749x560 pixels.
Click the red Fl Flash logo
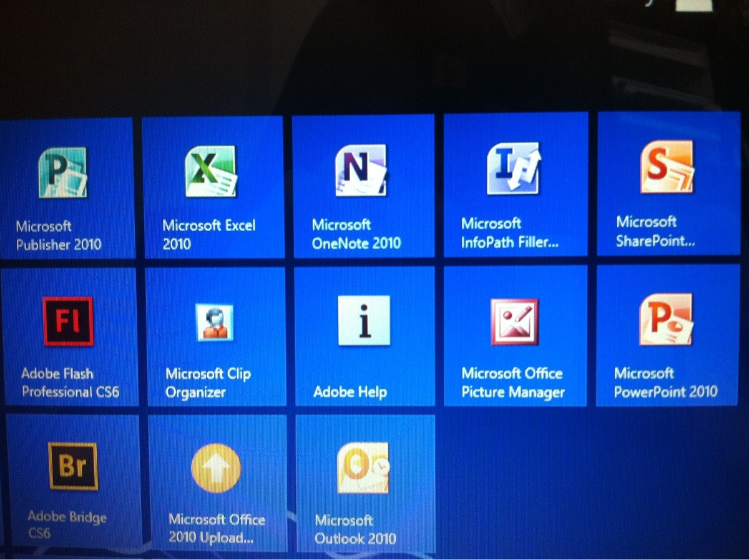(67, 320)
